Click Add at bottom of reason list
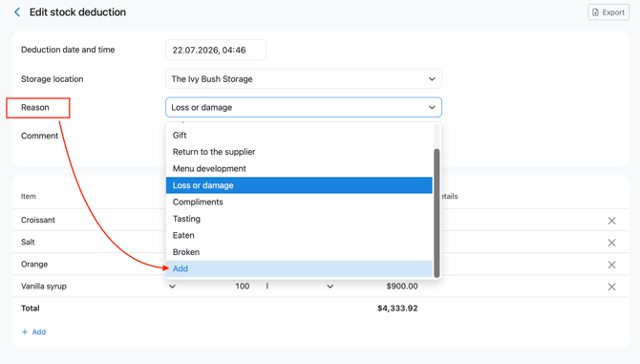The image size is (640, 364). (x=299, y=268)
